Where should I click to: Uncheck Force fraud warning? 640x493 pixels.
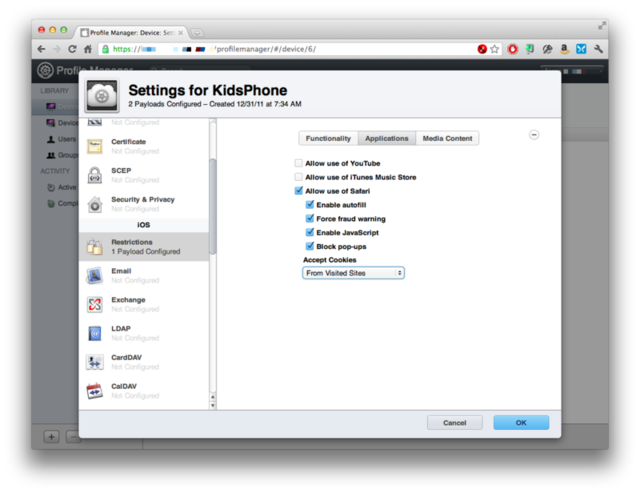pos(310,218)
